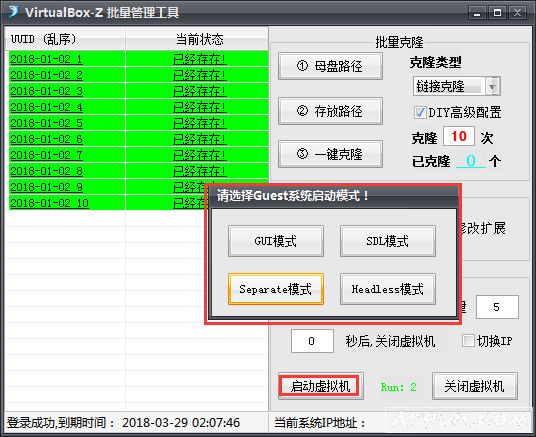Minimize the VirtualBox-Z window
Image resolution: width=536 pixels, height=437 pixels.
coord(477,13)
